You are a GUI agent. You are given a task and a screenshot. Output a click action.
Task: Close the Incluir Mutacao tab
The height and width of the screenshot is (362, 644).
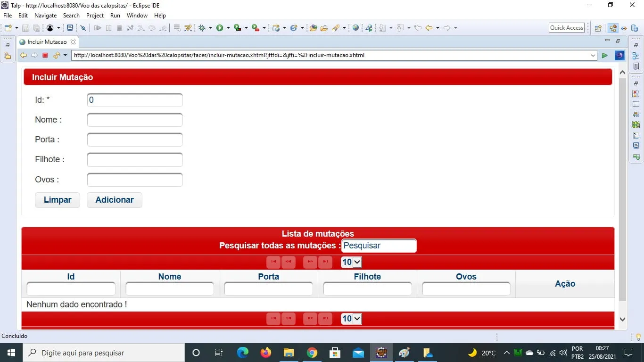tap(73, 42)
